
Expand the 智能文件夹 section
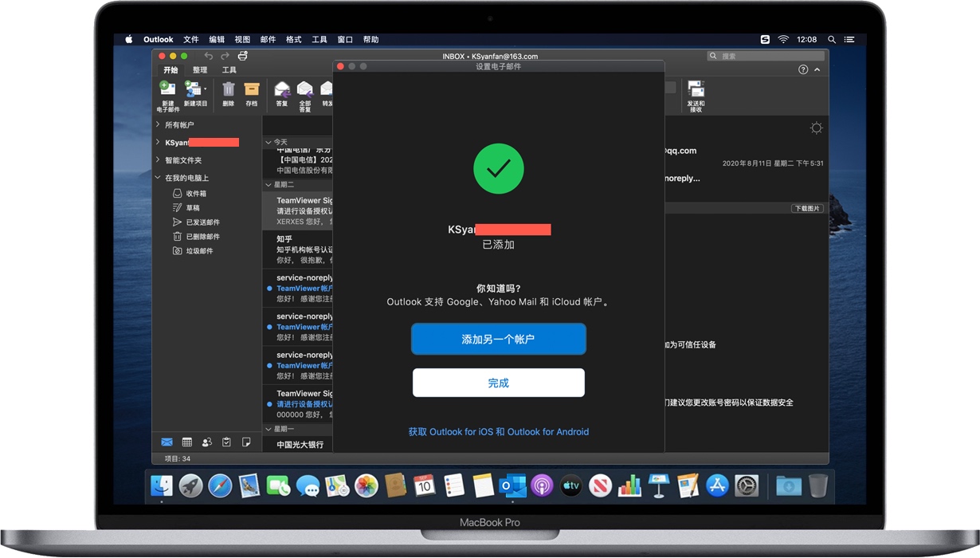156,160
